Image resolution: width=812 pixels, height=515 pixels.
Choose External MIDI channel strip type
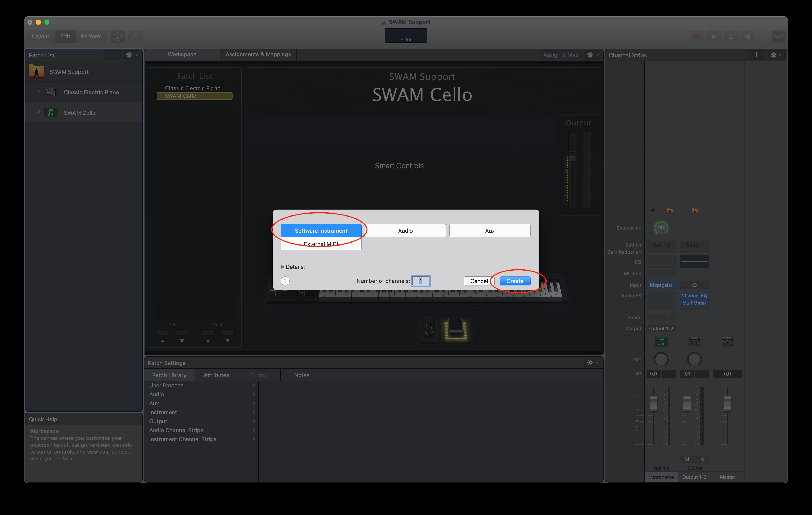coord(321,244)
